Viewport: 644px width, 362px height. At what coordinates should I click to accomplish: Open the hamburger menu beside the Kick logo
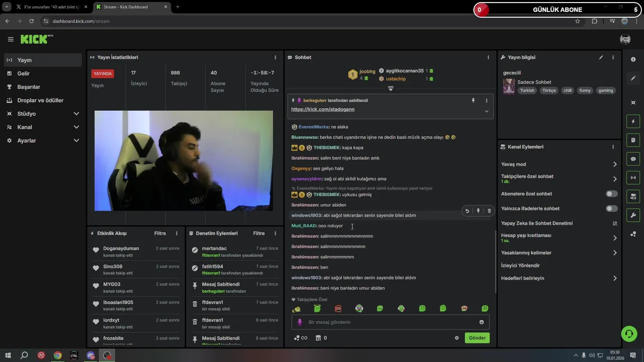11,39
